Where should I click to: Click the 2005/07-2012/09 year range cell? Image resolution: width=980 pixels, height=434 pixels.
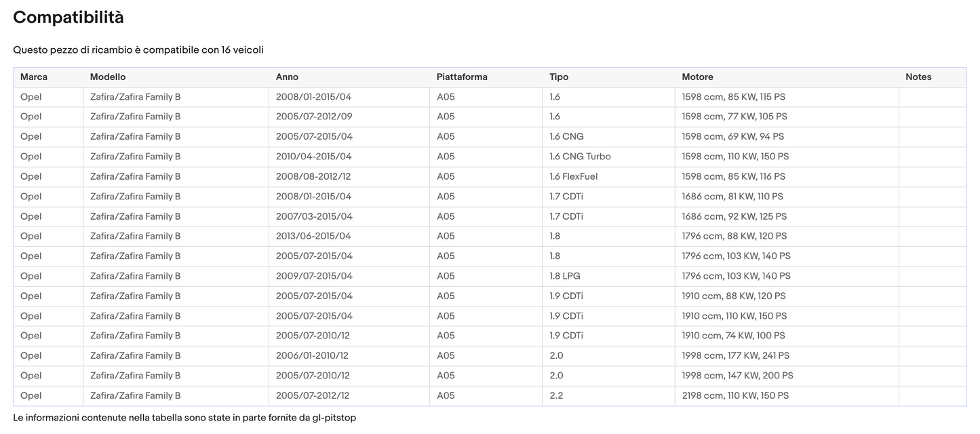coord(314,117)
